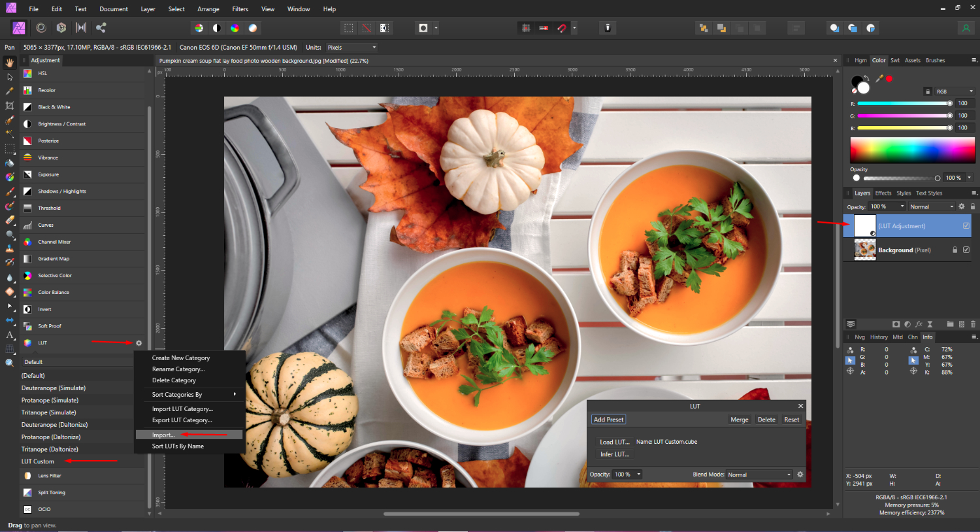The height and width of the screenshot is (532, 980).
Task: Expand snapping options dropdown arrow
Action: (x=574, y=28)
